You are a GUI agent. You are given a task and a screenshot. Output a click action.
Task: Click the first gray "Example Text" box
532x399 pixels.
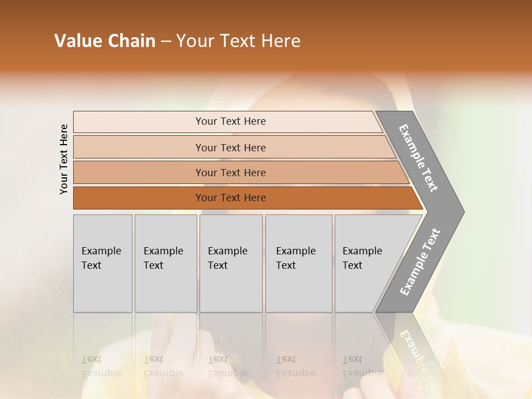[x=103, y=263]
